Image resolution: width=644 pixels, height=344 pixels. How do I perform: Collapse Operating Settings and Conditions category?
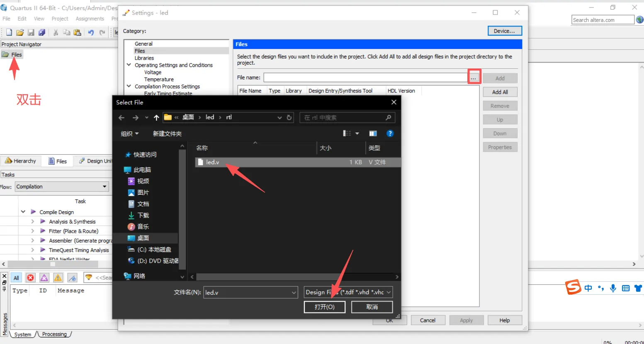[x=129, y=65]
